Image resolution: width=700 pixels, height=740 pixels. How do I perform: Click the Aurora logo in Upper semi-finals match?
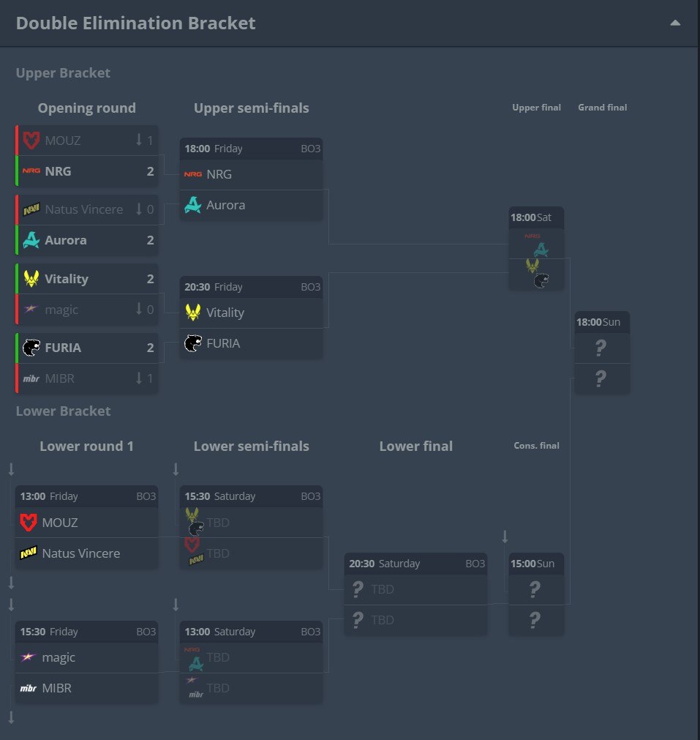click(x=193, y=205)
